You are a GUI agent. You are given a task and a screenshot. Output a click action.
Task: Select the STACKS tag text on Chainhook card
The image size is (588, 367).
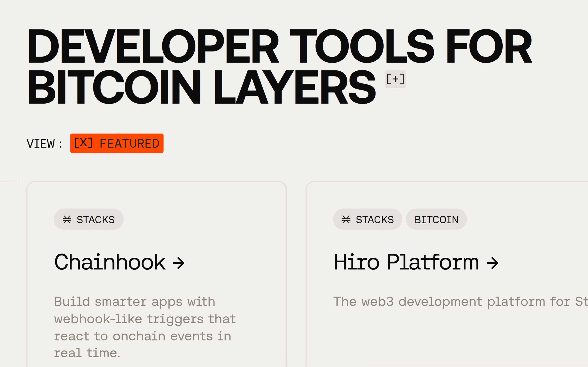pyautogui.click(x=96, y=220)
